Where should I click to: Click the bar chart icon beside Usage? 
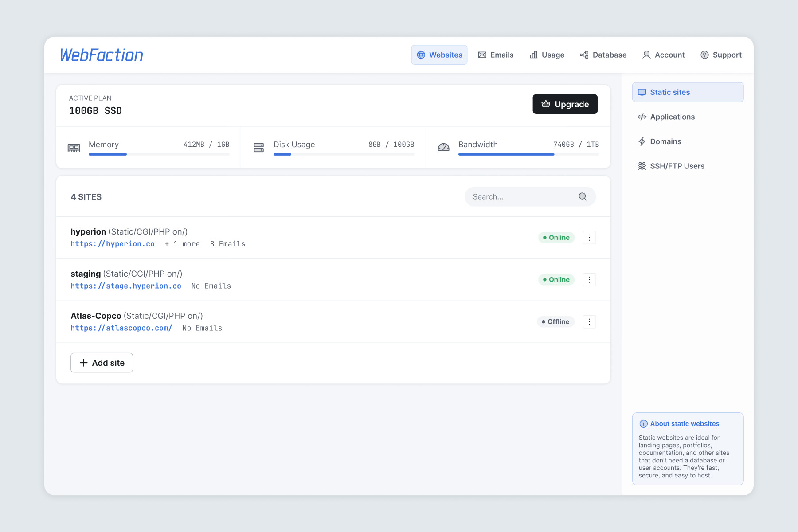pos(534,55)
